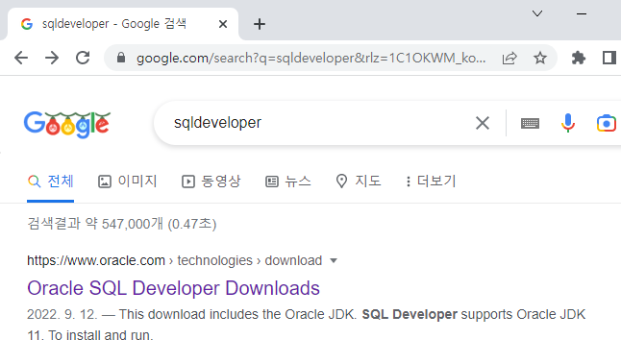The image size is (621, 364).
Task: Go forward to the next page
Action: 52,59
